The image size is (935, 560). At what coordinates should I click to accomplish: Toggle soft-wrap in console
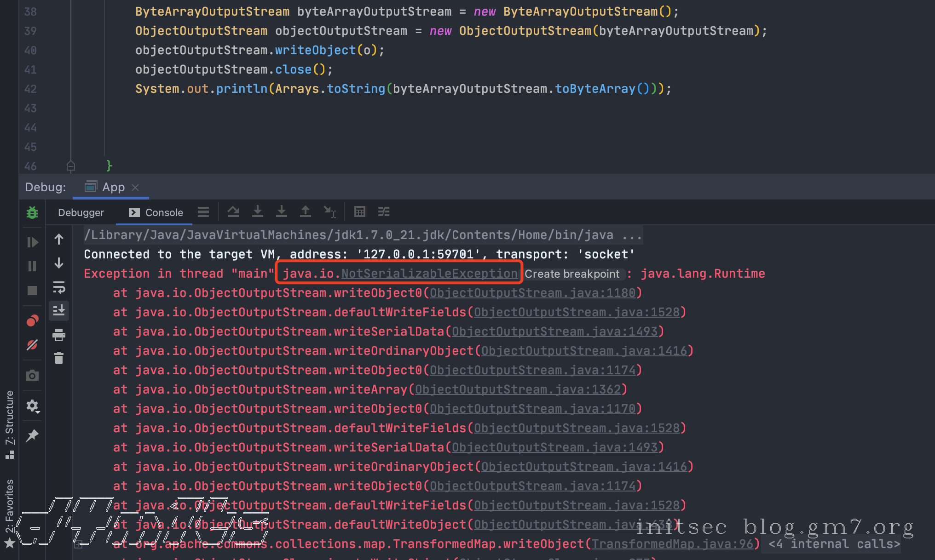[x=59, y=287]
